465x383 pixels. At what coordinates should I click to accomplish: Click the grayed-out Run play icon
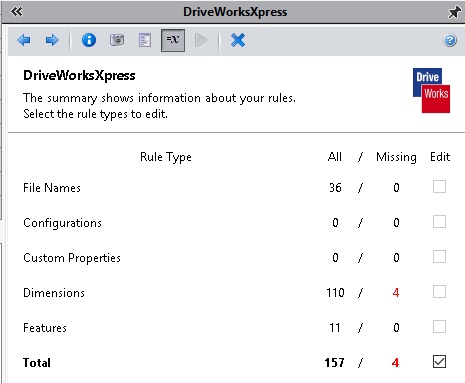click(x=201, y=40)
